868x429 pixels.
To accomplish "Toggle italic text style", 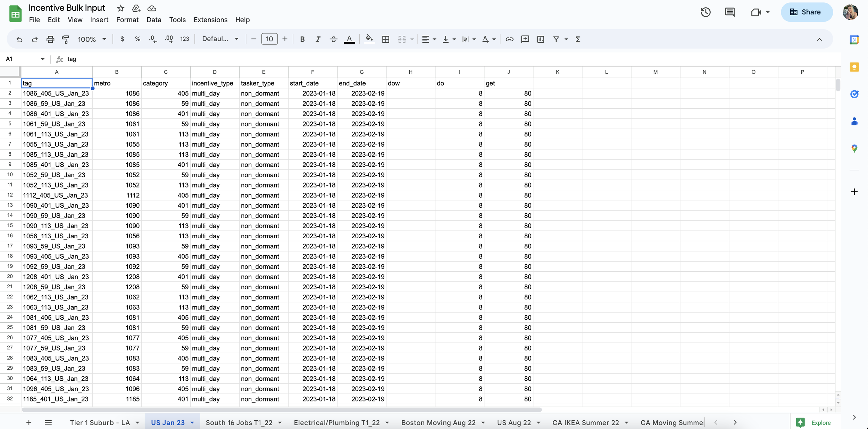I will pos(318,39).
